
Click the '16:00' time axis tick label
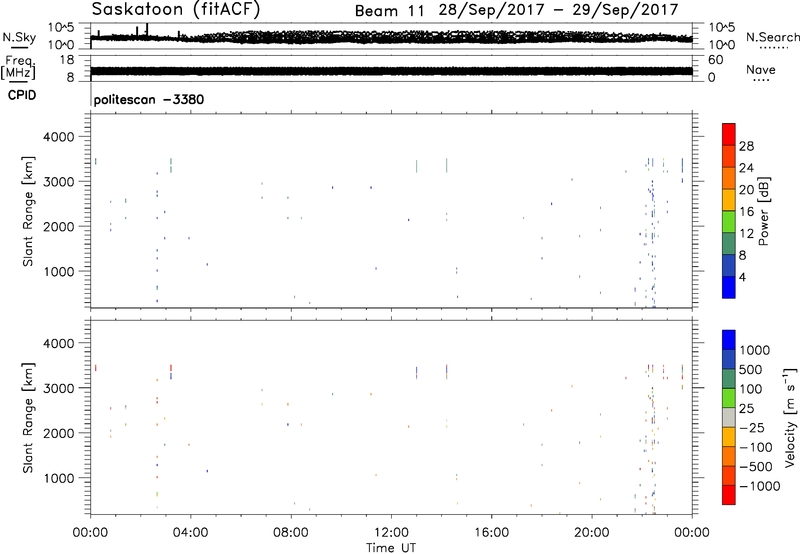(x=491, y=533)
